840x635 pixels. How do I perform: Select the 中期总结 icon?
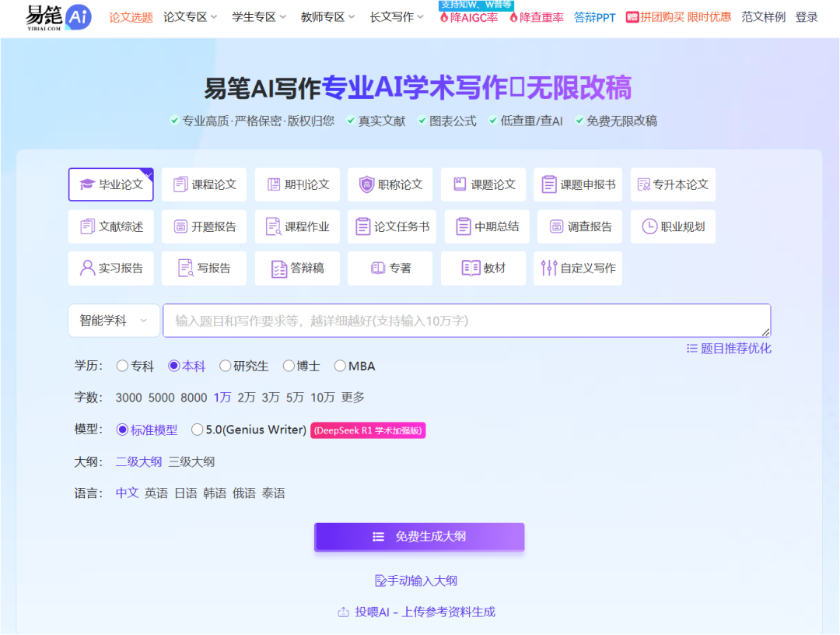(x=463, y=226)
